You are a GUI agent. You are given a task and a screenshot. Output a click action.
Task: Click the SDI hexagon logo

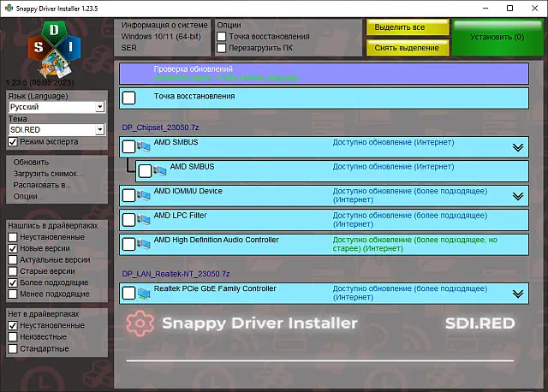click(x=54, y=49)
